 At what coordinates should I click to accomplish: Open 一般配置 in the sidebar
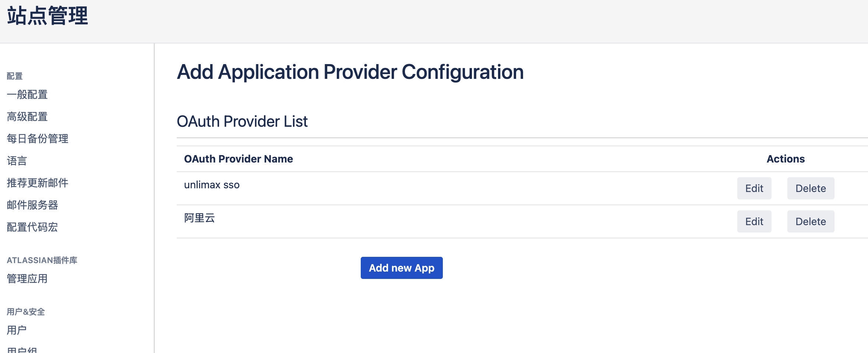(x=27, y=95)
